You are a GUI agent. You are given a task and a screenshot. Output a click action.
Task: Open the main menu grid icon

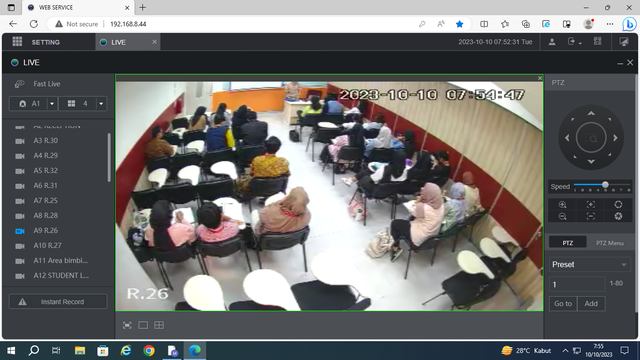tap(17, 42)
